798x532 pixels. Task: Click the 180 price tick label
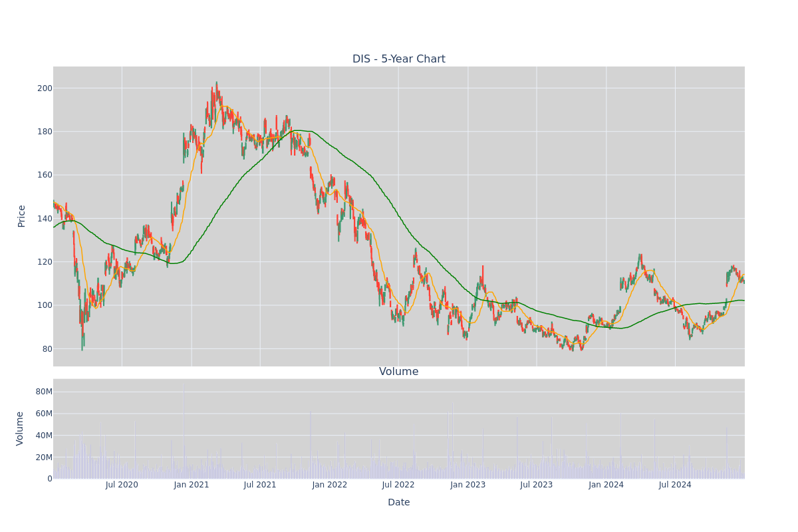point(45,132)
